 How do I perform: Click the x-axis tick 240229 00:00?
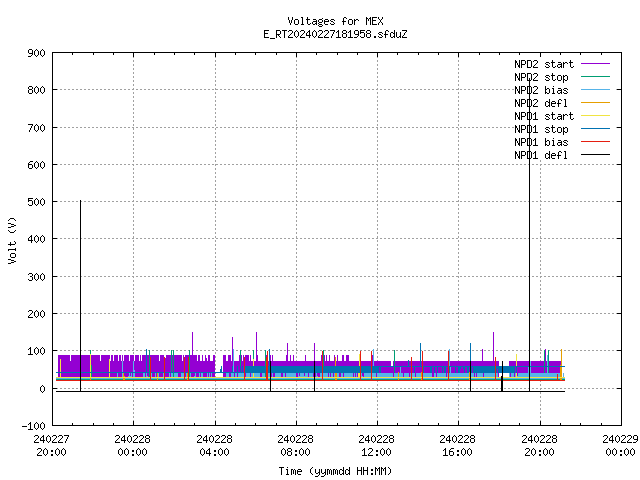[x=620, y=446]
